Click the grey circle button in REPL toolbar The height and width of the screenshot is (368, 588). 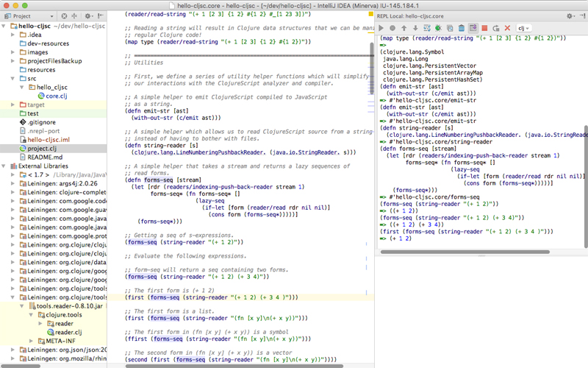pyautogui.click(x=392, y=28)
